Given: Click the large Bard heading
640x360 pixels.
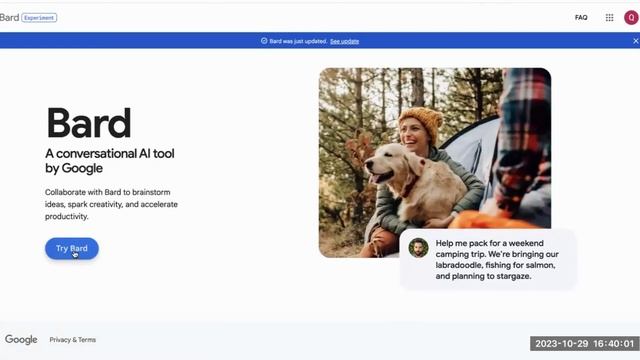Looking at the screenshot, I should [89, 123].
